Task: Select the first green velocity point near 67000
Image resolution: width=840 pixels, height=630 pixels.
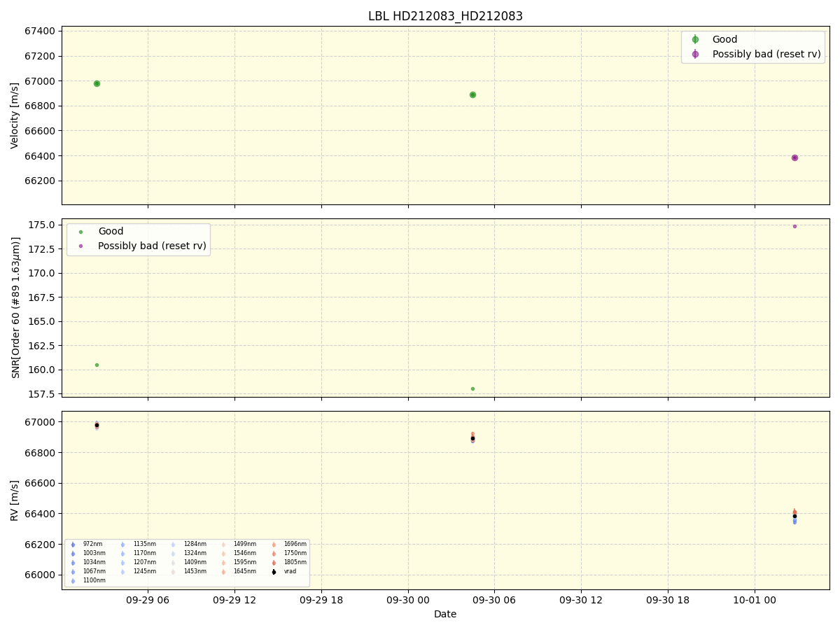Action: (x=97, y=83)
